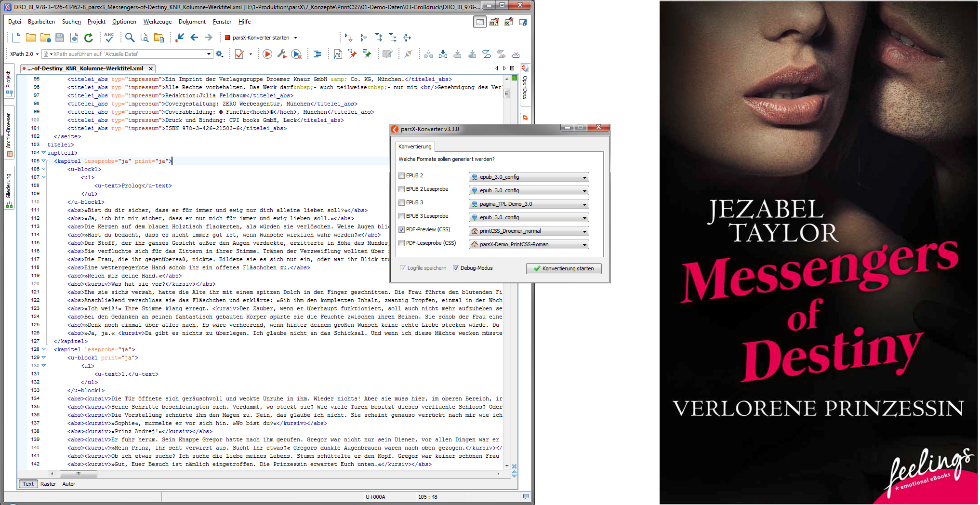Save the document with the floppy disk icon
Image resolution: width=980 pixels, height=505 pixels.
tap(60, 38)
